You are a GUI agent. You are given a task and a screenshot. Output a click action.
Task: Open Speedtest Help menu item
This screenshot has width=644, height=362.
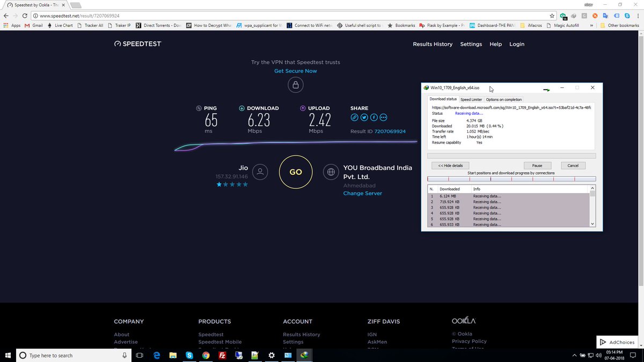point(495,44)
